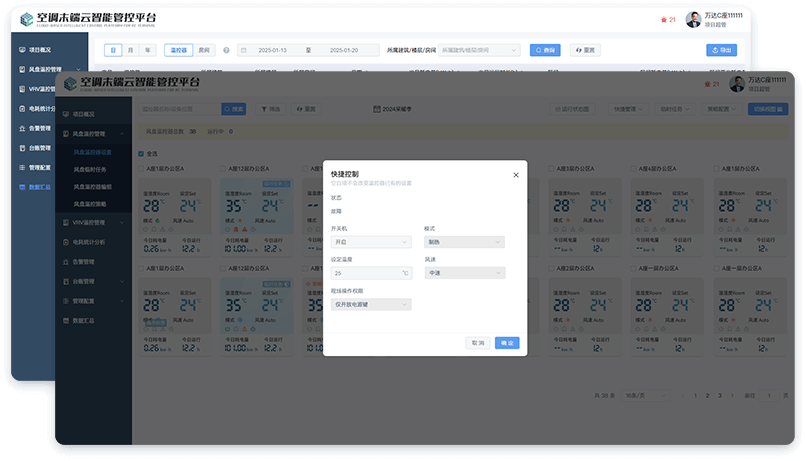Click 数据汇总 icon in front window sidebar

tap(66, 321)
